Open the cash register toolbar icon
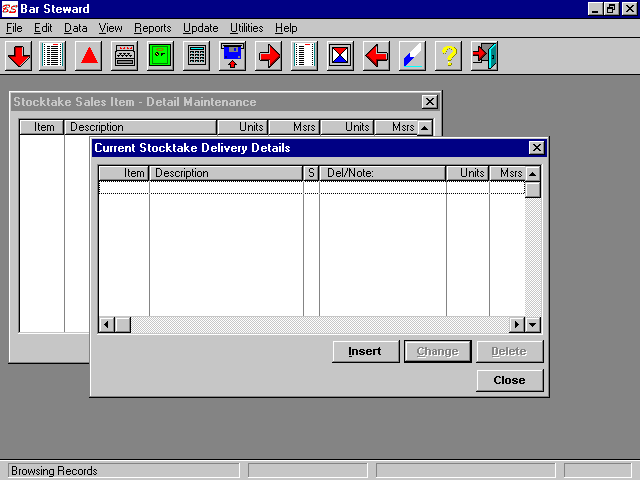 124,56
